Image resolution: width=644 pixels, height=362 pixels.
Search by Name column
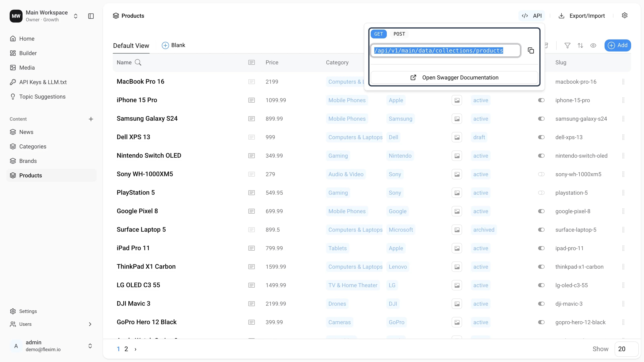point(138,62)
